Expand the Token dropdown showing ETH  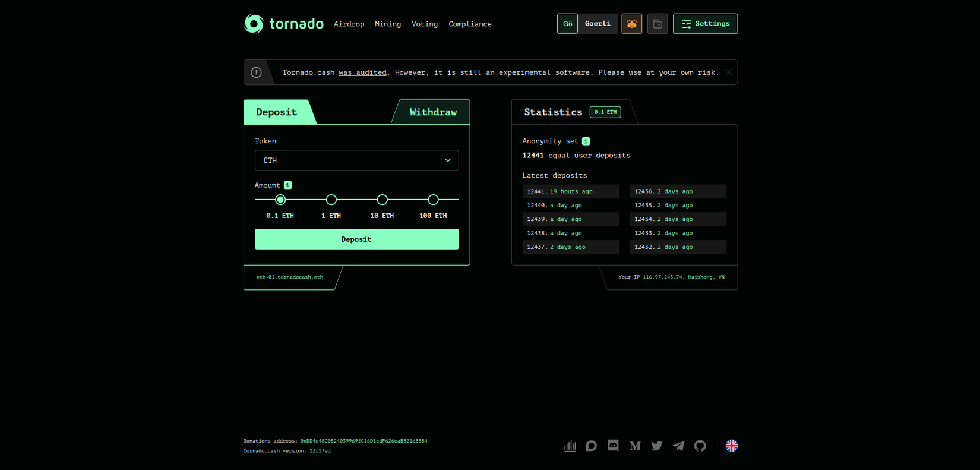(x=356, y=160)
